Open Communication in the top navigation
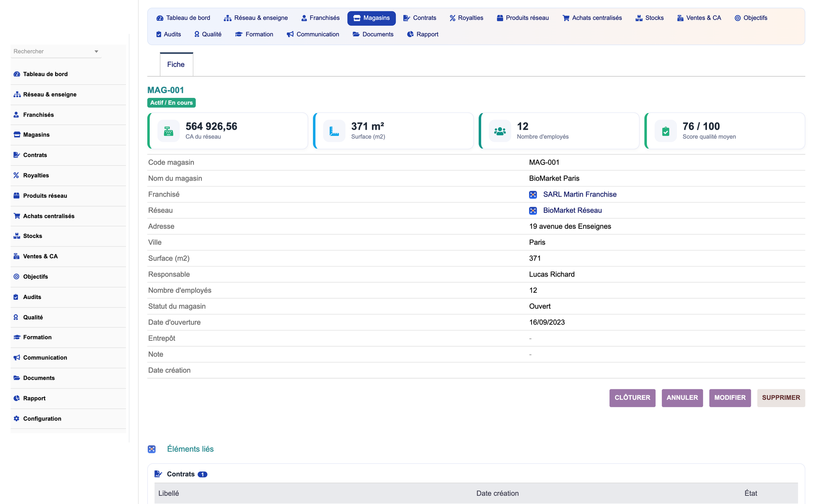814x504 pixels. (x=313, y=34)
